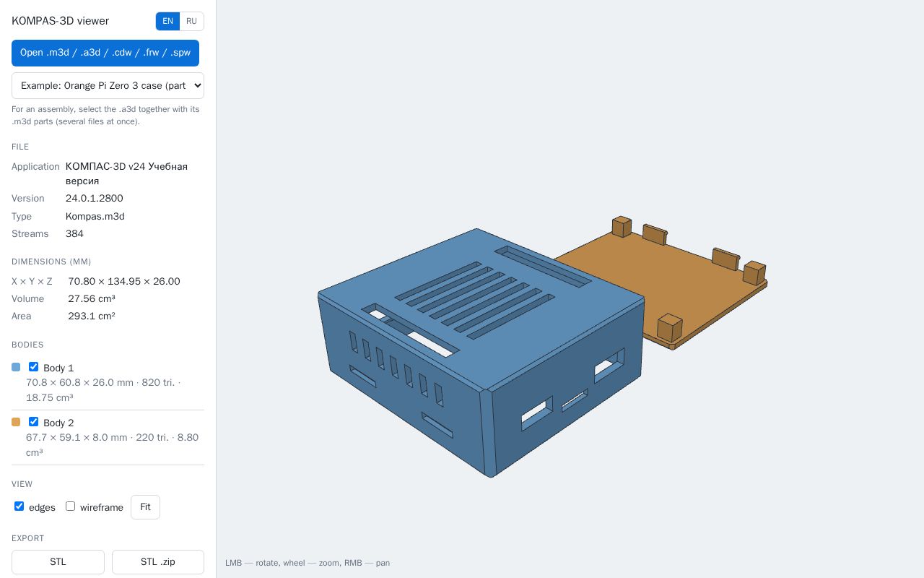Click the LMB rotate hint text

(x=308, y=563)
